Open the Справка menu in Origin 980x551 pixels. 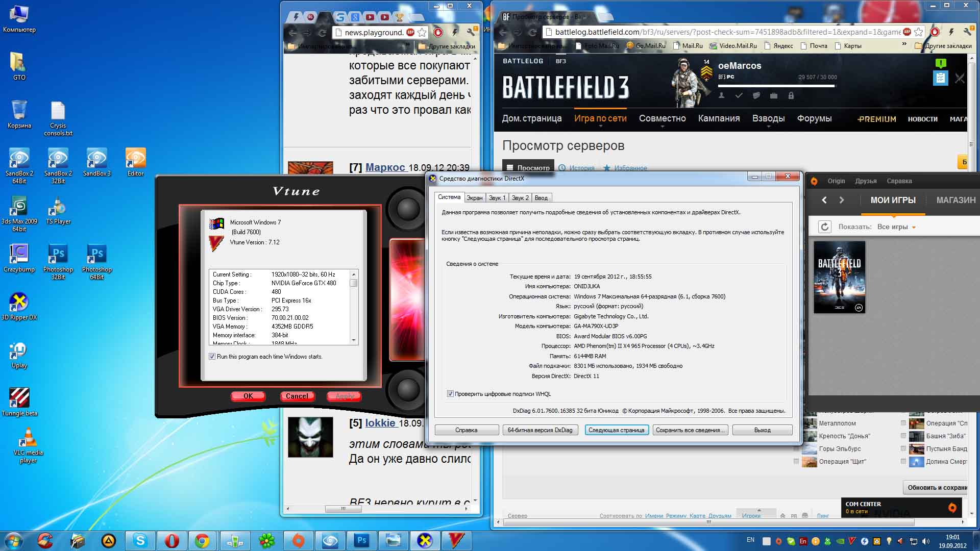tap(899, 181)
